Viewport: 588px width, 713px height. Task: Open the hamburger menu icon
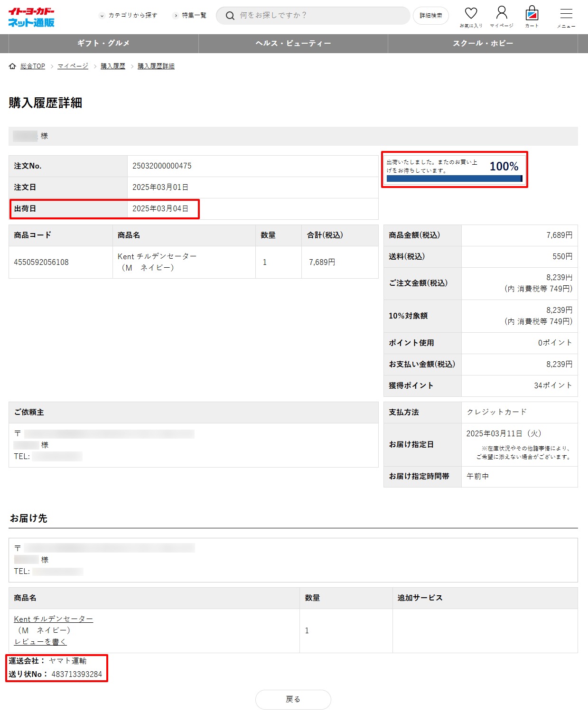566,14
